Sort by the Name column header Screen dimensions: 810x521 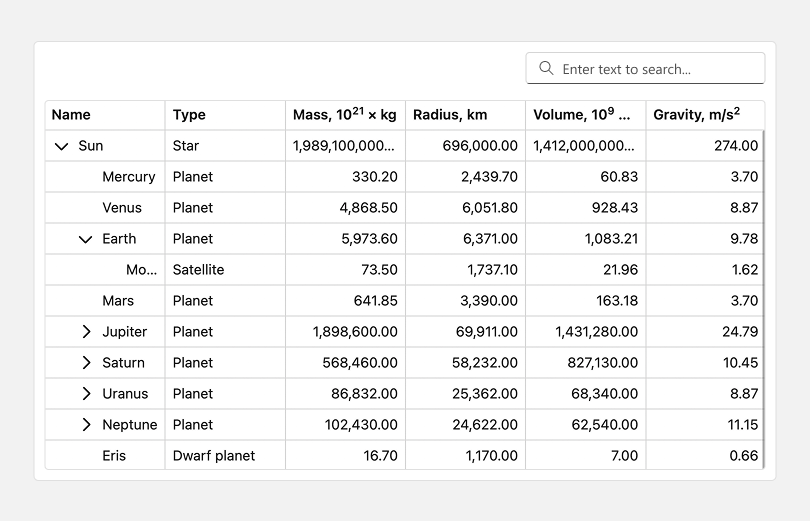[x=71, y=115]
